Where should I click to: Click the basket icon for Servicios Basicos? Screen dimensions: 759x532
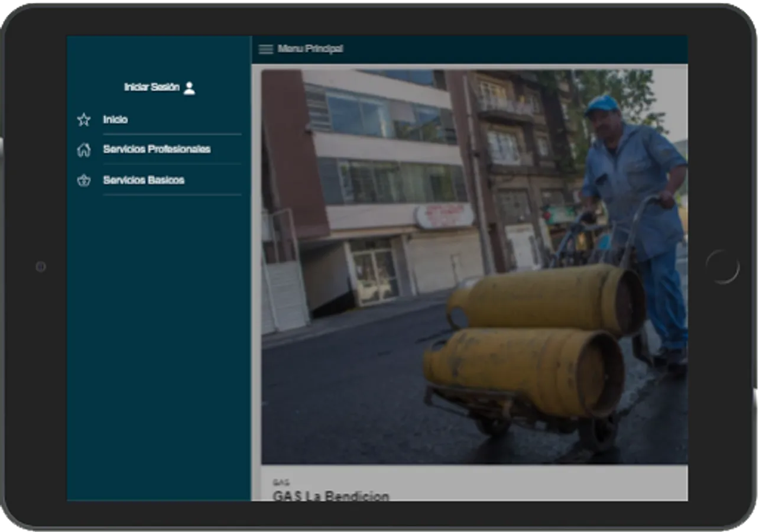(x=84, y=181)
